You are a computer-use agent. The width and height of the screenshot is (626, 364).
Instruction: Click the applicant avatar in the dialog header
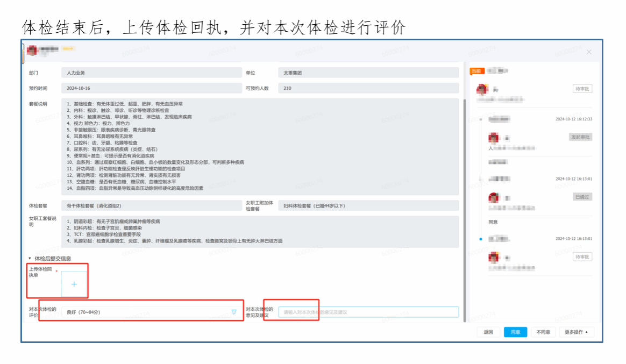[x=32, y=51]
